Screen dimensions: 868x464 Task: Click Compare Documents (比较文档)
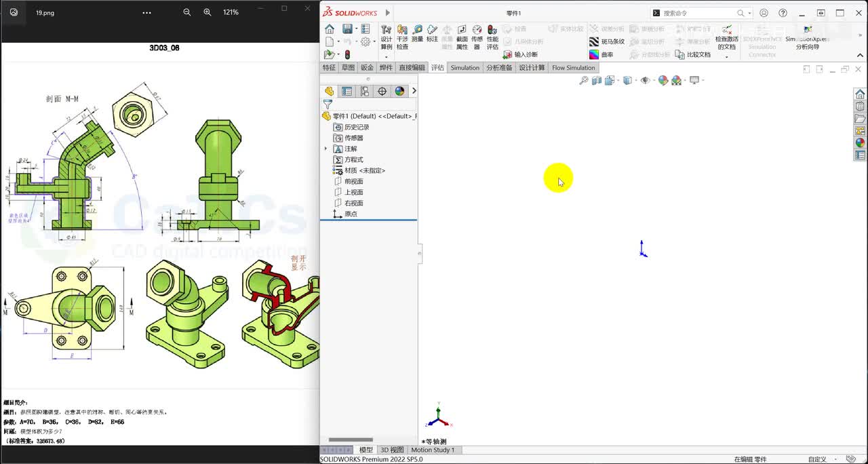tap(693, 54)
